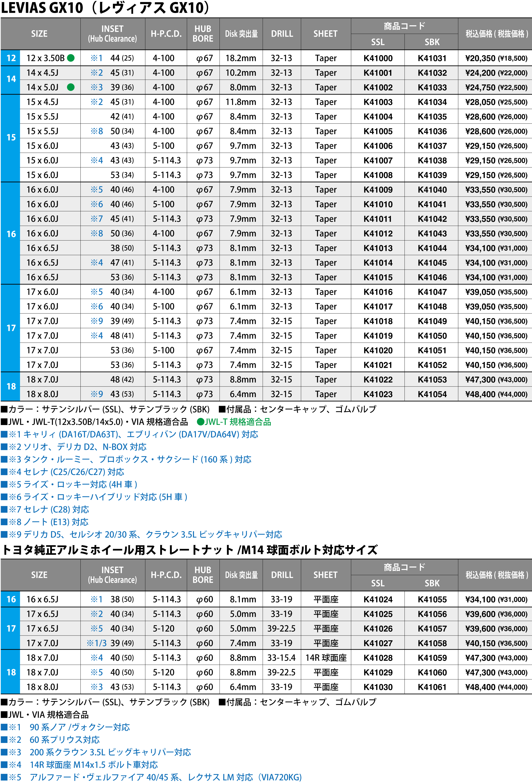Click the green dot before JWL-T 規格適合品
Screen dimensions: 532x784
(x=201, y=422)
